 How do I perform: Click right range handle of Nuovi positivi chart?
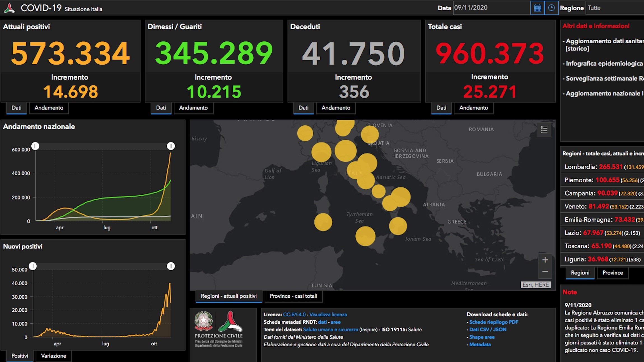171,266
